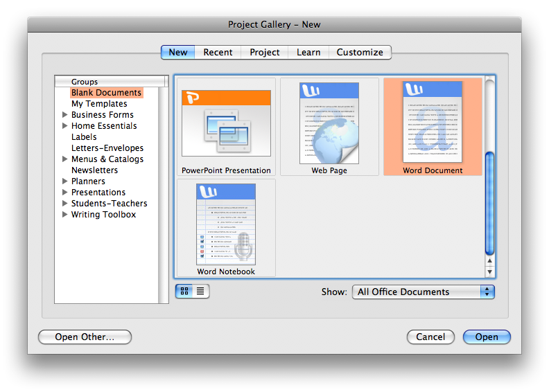Select Planners label in Groups list
The image size is (549, 392).
[88, 181]
